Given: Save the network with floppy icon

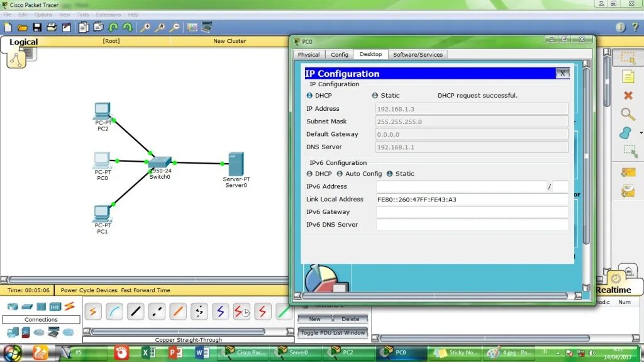Looking at the screenshot, I should click(37, 28).
